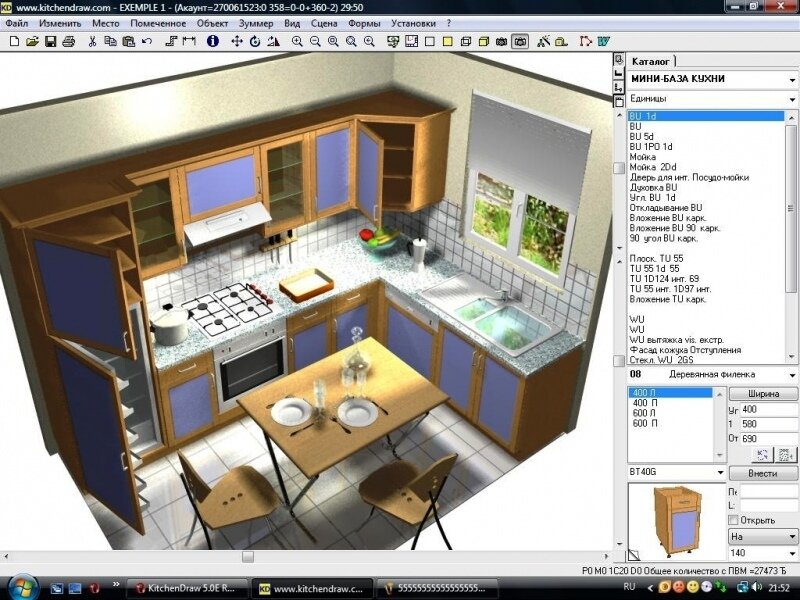Click the Save floppy disk icon
This screenshot has width=800, height=600.
coord(50,42)
